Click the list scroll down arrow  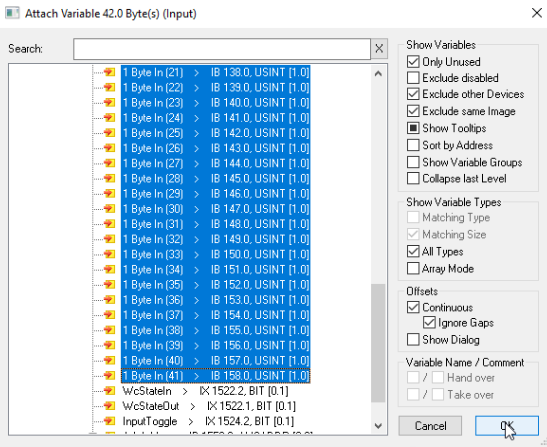click(378, 426)
